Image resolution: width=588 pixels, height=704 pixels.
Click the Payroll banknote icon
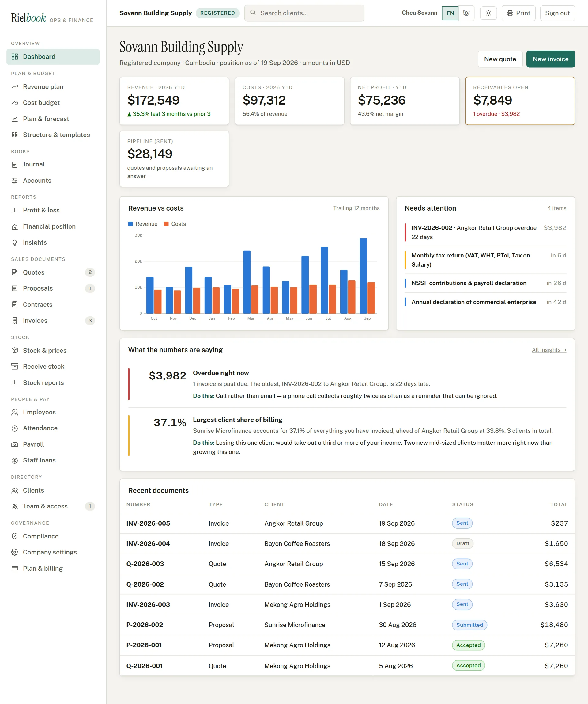tap(14, 444)
